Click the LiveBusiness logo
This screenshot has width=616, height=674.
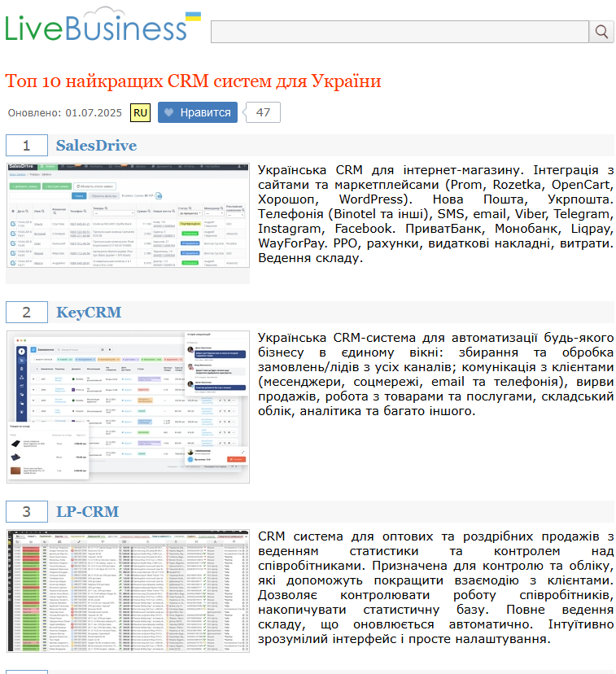coord(103,25)
